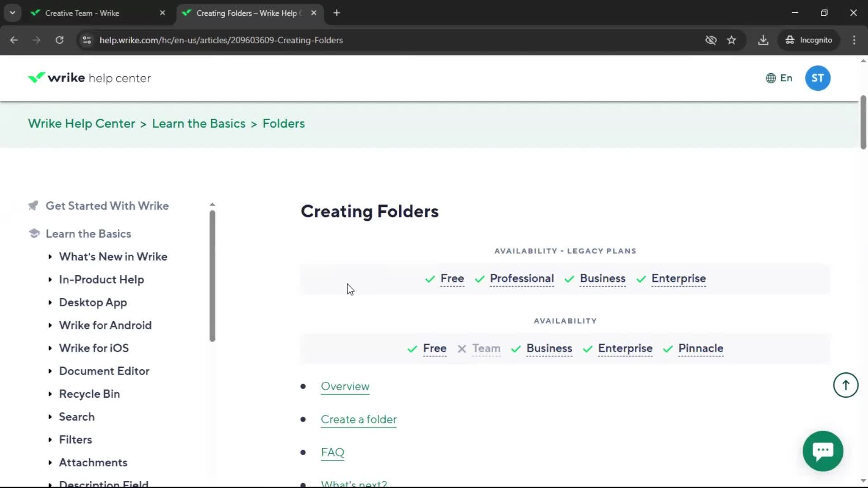Go back with the browser back arrow
Image resolution: width=868 pixels, height=488 pixels.
pos(14,40)
